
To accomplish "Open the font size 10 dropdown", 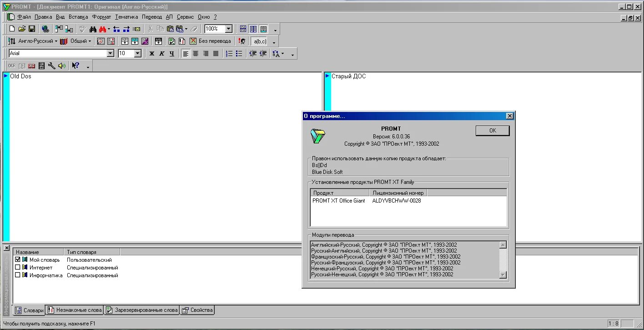I will pyautogui.click(x=138, y=53).
